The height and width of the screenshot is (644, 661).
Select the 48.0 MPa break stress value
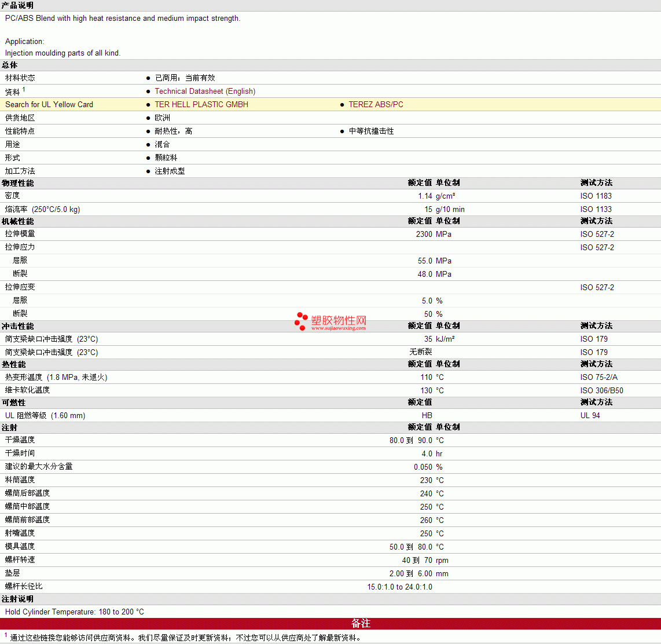435,274
